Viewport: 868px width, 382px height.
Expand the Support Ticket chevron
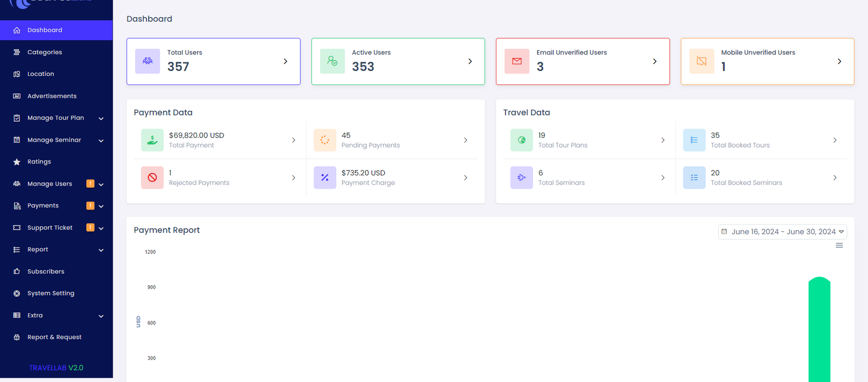tap(101, 228)
